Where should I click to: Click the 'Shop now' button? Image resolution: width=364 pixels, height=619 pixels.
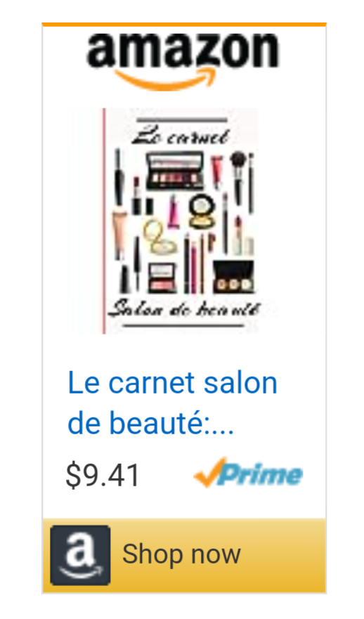[184, 555]
